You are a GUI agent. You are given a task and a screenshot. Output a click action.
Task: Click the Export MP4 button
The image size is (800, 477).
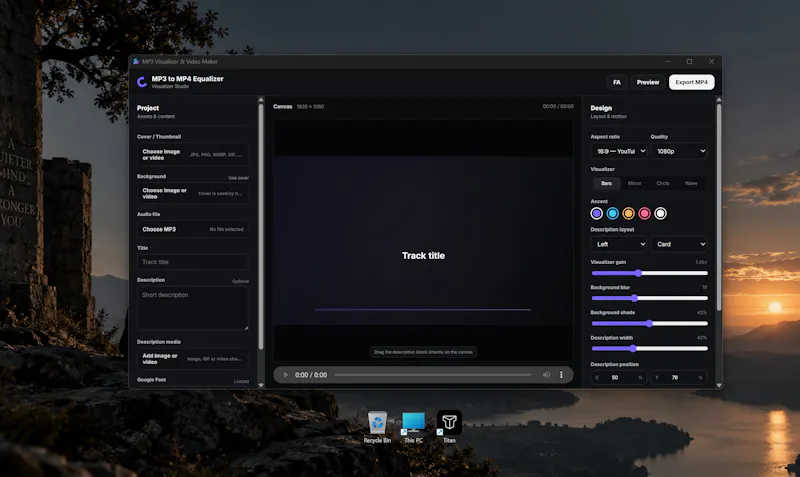click(691, 82)
